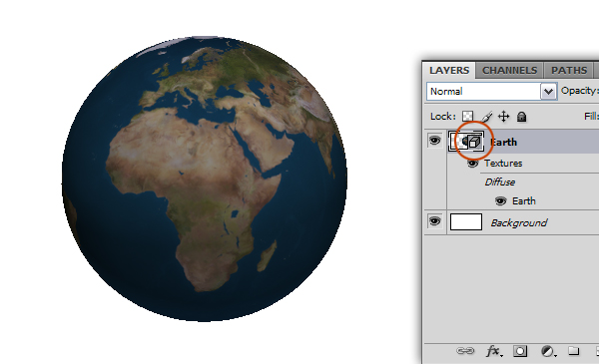
Task: Hide the Background layer
Action: coord(434,221)
